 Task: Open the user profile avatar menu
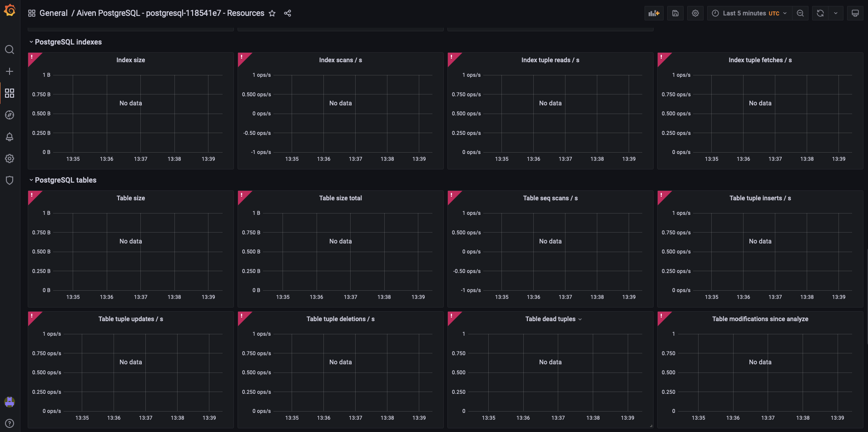tap(10, 402)
